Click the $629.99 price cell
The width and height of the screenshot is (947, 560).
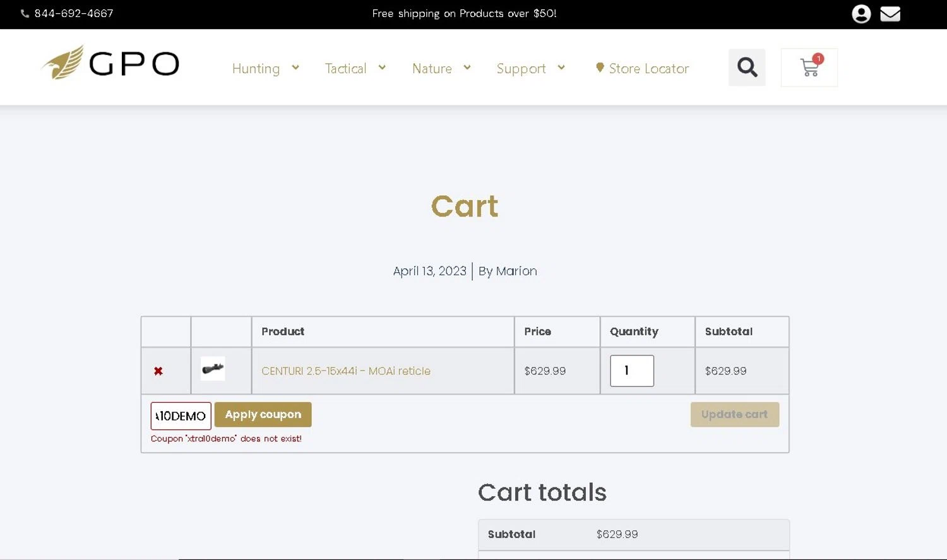click(x=545, y=371)
